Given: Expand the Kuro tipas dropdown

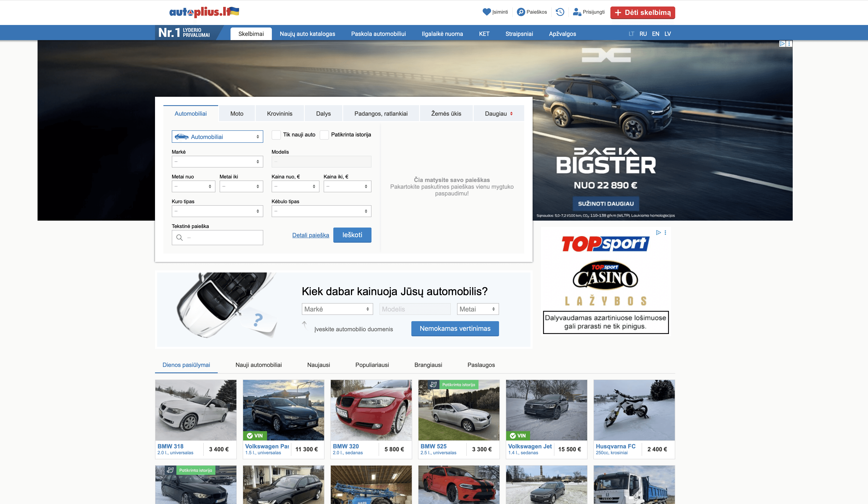Looking at the screenshot, I should tap(217, 211).
